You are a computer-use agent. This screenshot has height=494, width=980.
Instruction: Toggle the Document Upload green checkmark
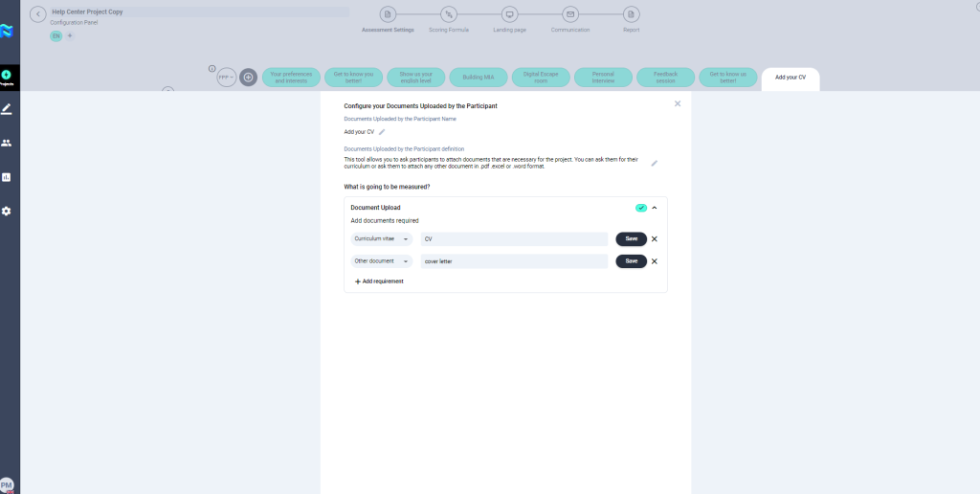pos(640,208)
